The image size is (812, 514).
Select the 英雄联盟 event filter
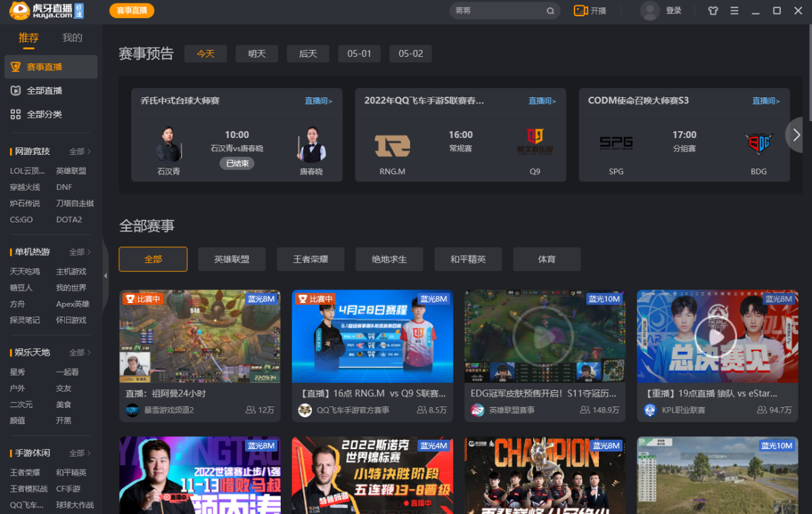coord(231,259)
